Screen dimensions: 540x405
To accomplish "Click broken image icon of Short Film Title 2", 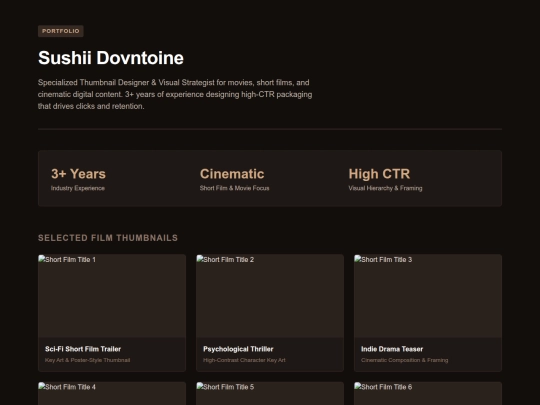I will click(200, 259).
